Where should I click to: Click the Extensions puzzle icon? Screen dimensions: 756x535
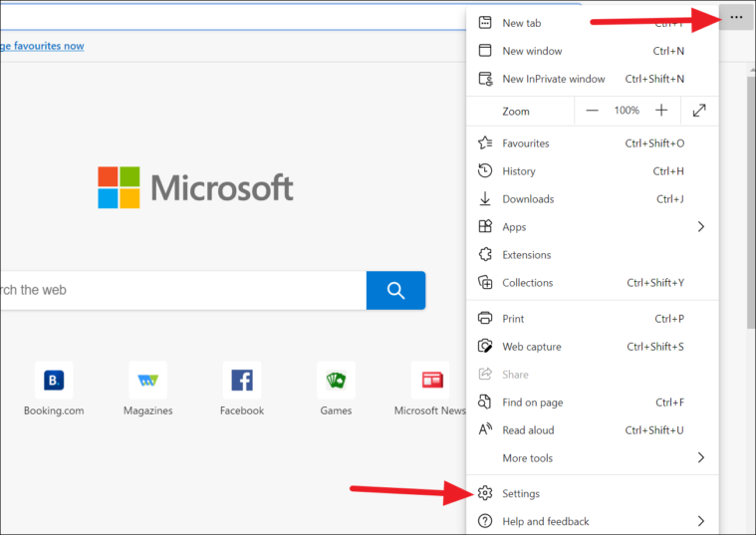485,254
